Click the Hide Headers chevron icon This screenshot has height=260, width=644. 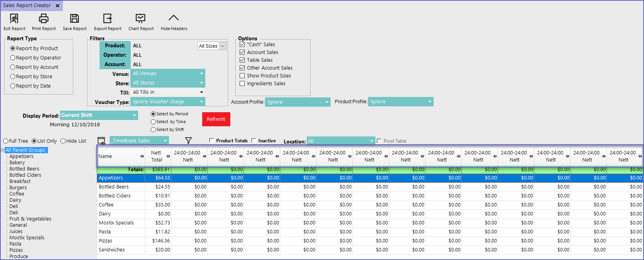point(174,18)
